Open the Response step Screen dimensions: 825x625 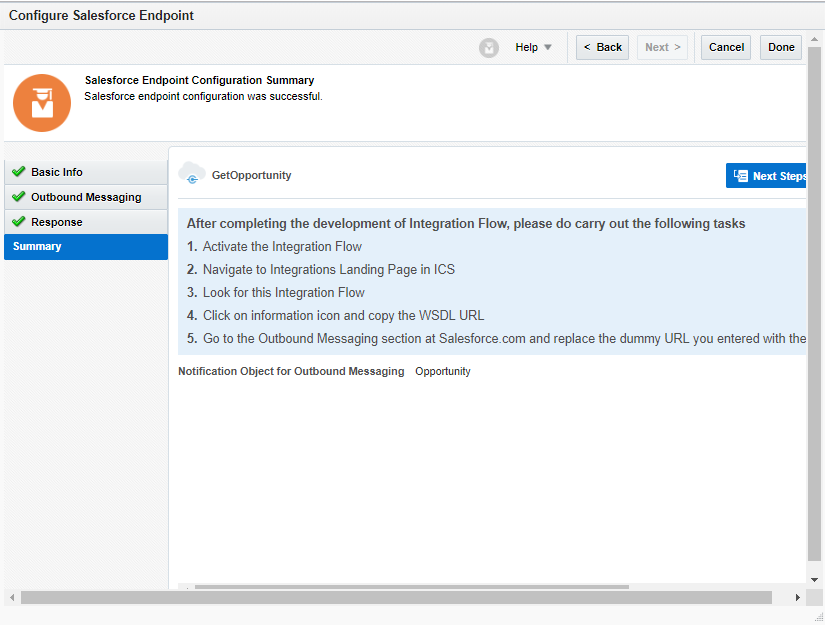(86, 222)
